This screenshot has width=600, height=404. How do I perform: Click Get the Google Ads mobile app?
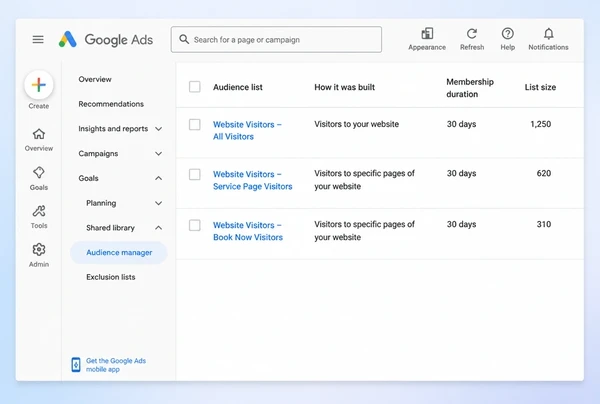(x=116, y=365)
